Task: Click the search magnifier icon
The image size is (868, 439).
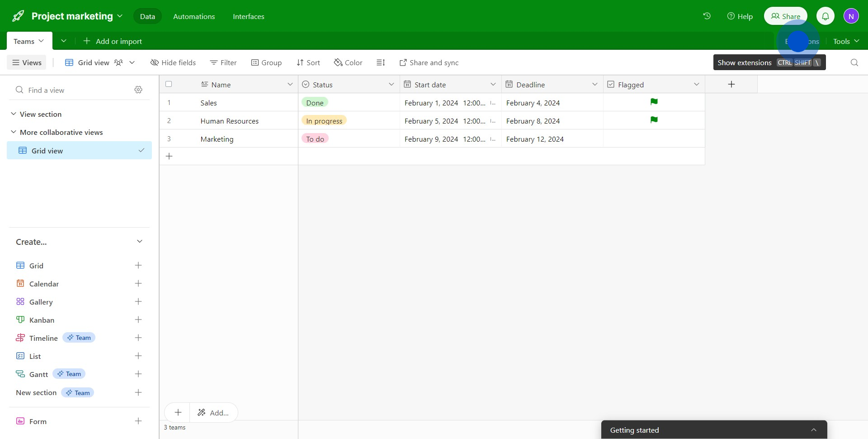Action: pyautogui.click(x=854, y=62)
